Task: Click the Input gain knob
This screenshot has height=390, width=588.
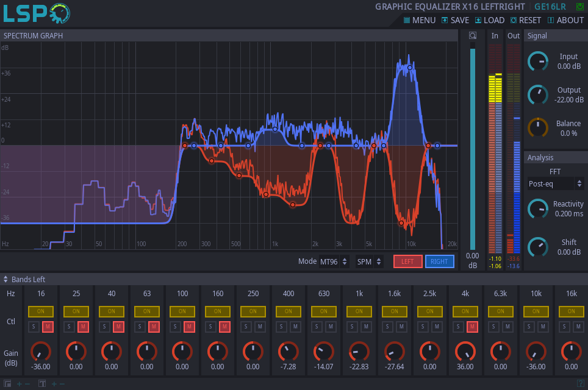Action: tap(538, 61)
